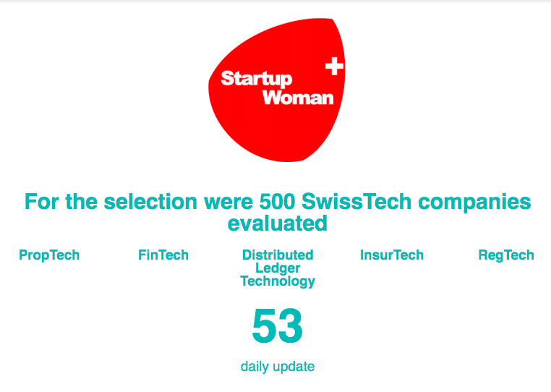Click the white Swiss cross in the logo
The height and width of the screenshot is (392, 551).
[x=334, y=66]
